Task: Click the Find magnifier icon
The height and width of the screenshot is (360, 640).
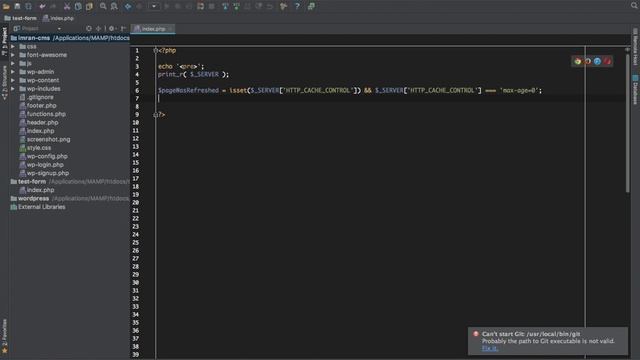Action: pyautogui.click(x=103, y=6)
